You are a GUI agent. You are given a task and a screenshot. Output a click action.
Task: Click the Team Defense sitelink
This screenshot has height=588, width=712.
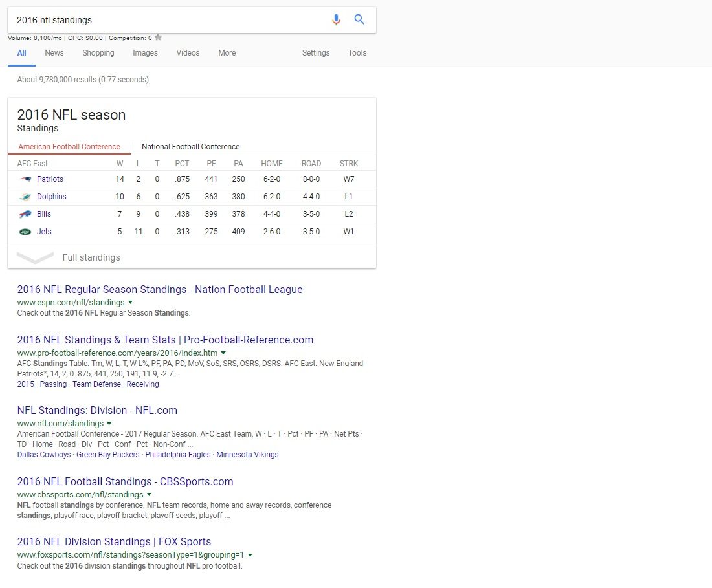96,384
